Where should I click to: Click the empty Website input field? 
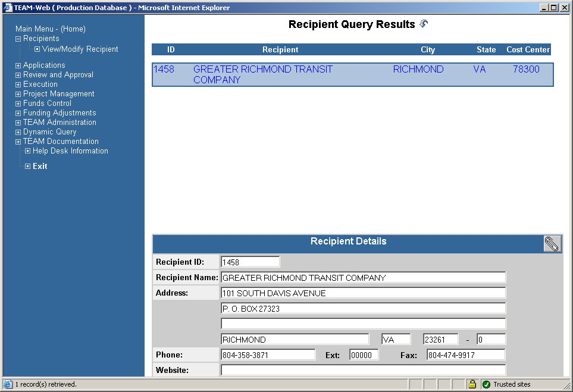363,370
